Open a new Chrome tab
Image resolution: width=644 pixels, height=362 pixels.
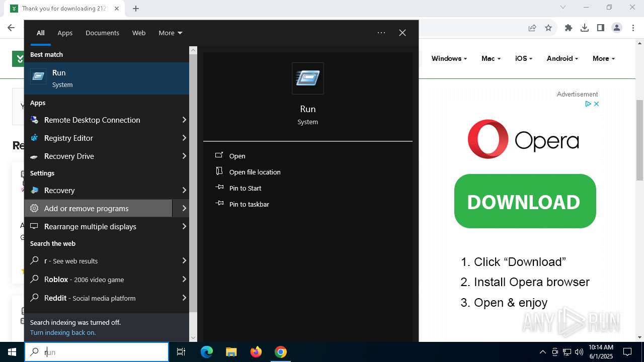[x=136, y=9]
